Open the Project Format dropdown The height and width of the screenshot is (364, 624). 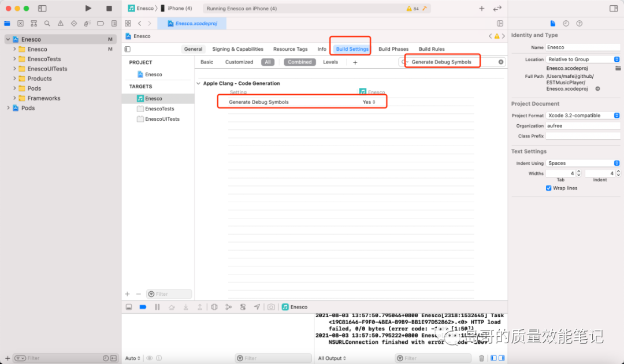pyautogui.click(x=583, y=116)
